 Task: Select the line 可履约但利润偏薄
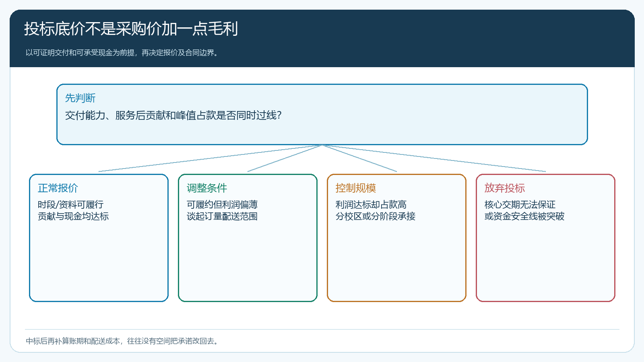click(222, 205)
